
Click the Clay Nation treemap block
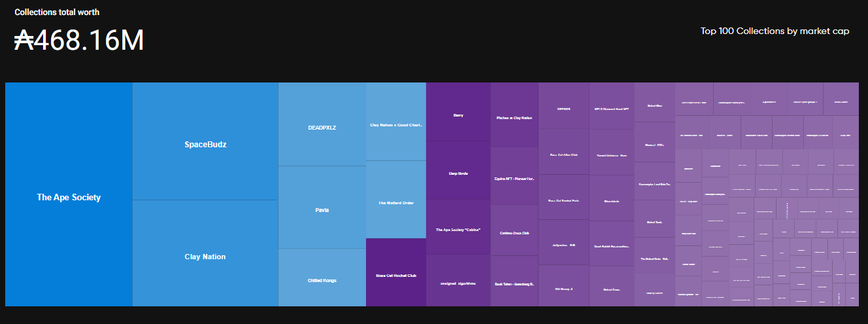(x=205, y=253)
